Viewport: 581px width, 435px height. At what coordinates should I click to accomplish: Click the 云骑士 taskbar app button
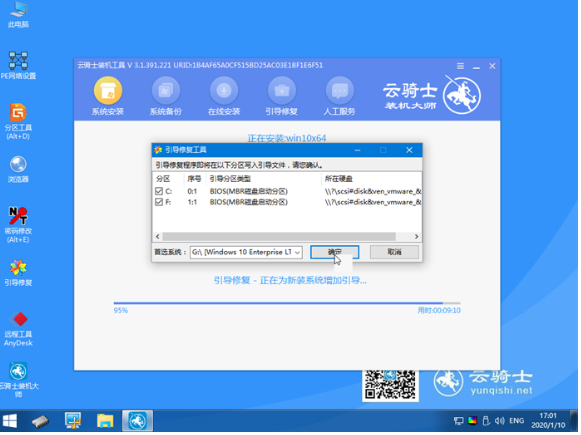137,421
